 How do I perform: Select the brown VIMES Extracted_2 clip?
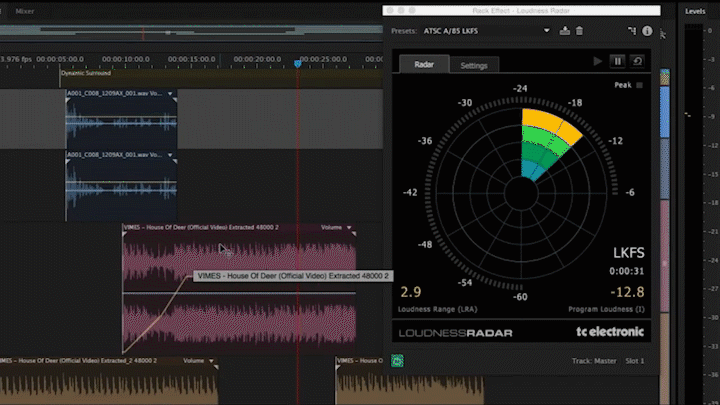(108, 381)
